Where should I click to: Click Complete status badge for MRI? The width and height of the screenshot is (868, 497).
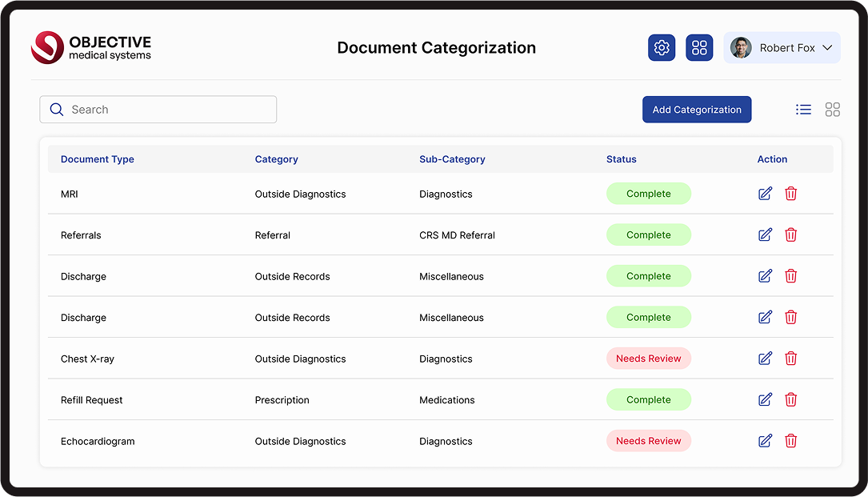coord(648,194)
